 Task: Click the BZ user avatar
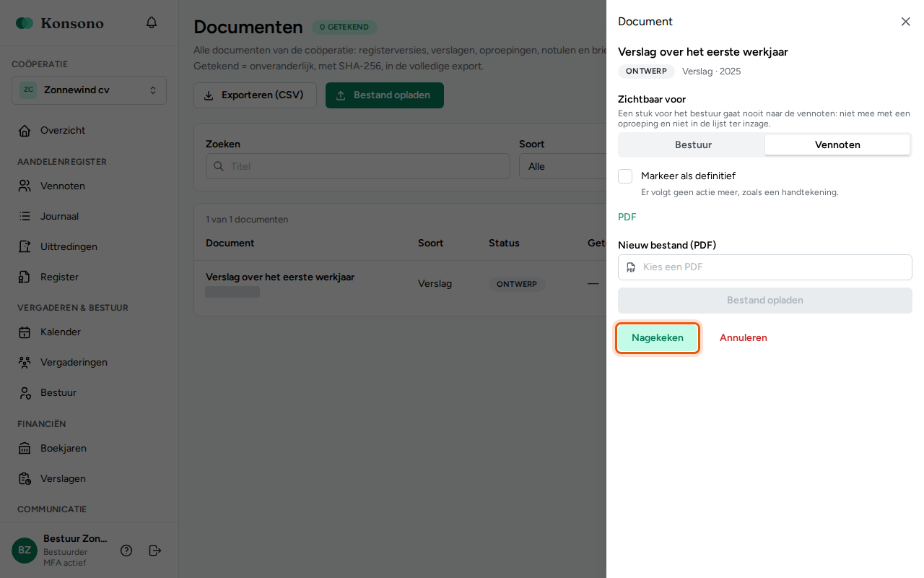[x=25, y=551]
